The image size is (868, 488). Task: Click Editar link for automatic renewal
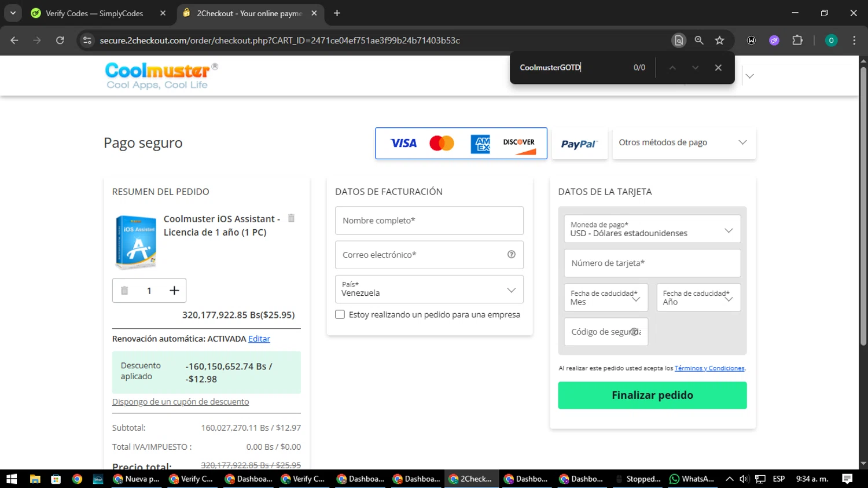[259, 339]
